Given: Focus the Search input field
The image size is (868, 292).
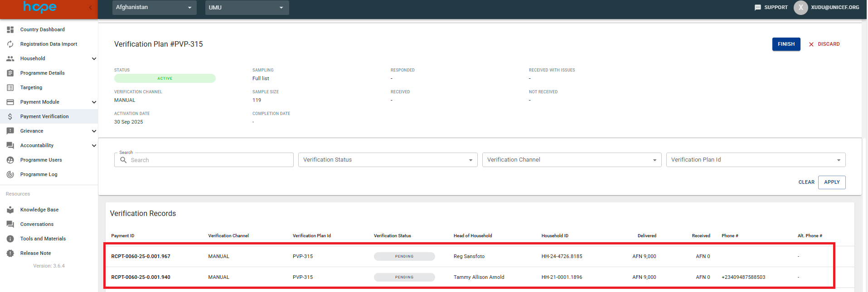Looking at the screenshot, I should (209, 160).
